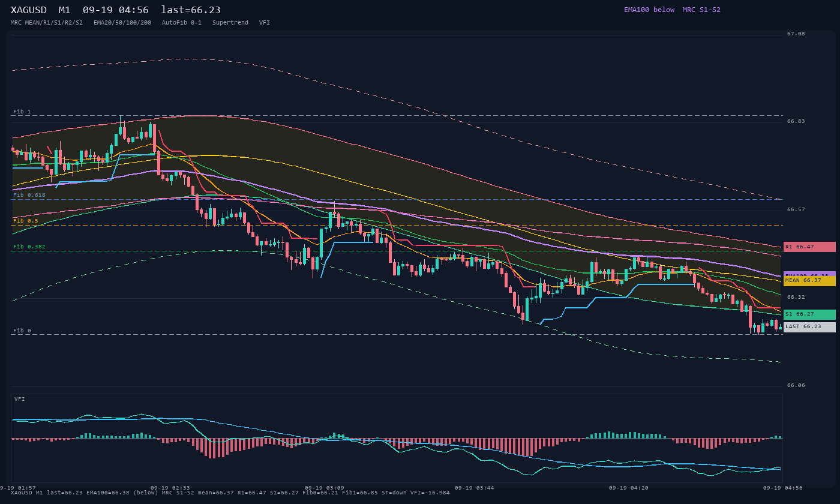Click the 'Fib 0.618' level label
This screenshot has width=840, height=504.
tap(29, 195)
